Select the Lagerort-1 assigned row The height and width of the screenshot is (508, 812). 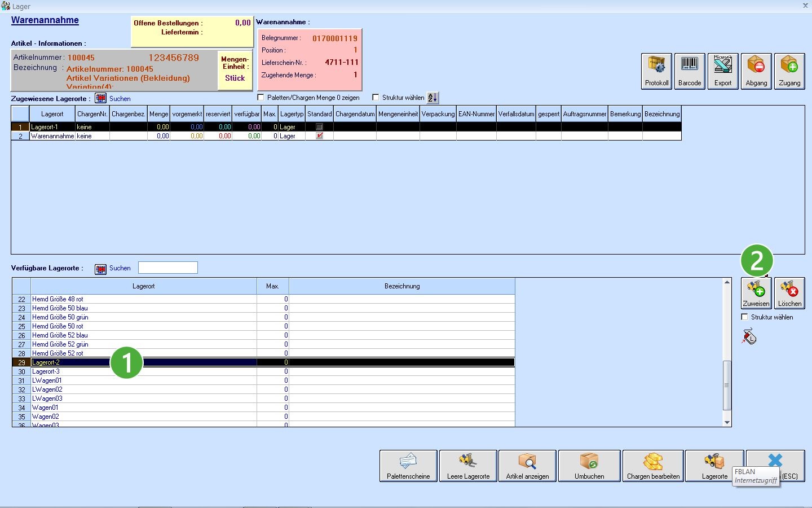point(346,127)
